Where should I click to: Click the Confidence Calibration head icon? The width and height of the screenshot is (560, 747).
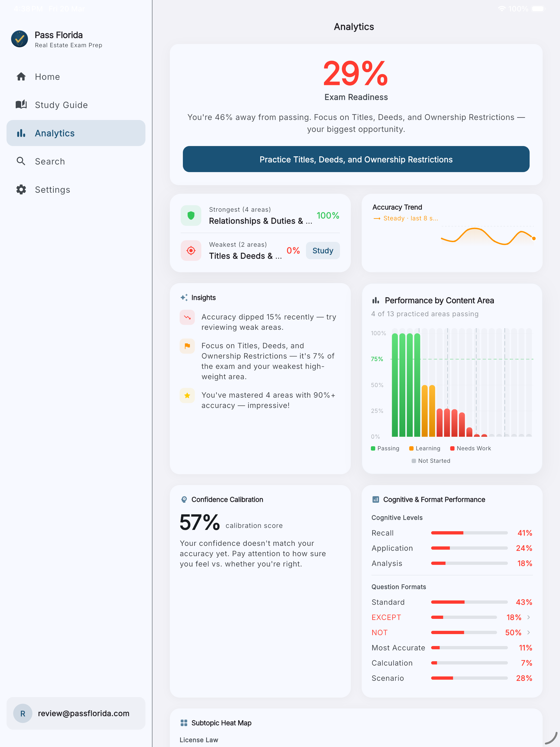click(184, 499)
